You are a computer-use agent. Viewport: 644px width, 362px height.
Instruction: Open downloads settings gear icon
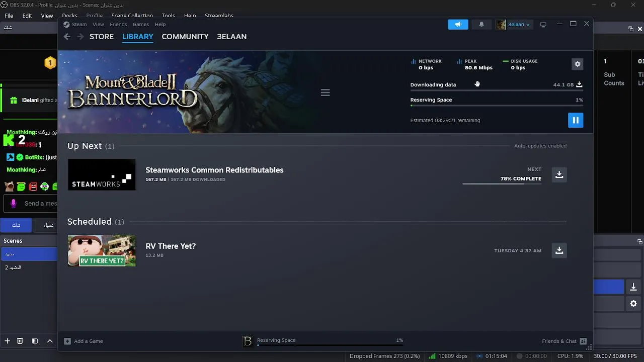578,64
